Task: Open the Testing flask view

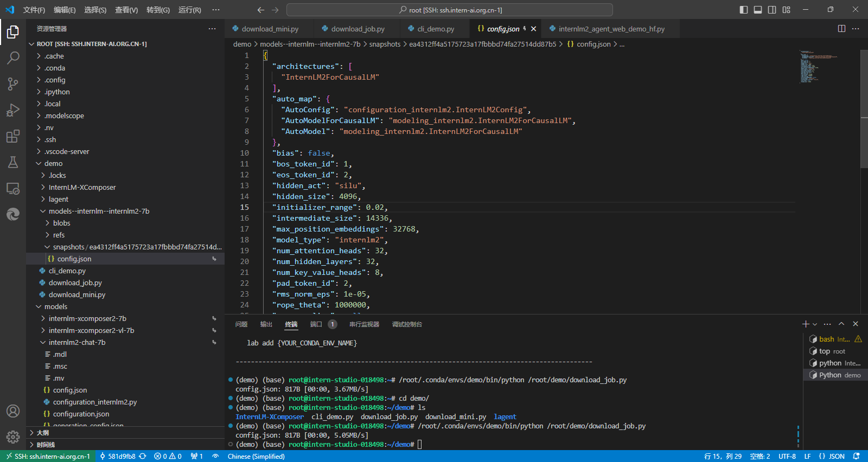Action: click(13, 162)
